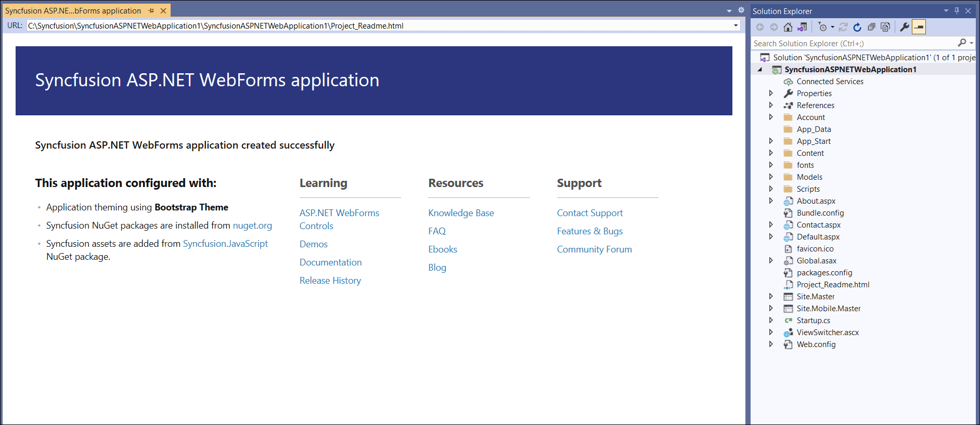The height and width of the screenshot is (425, 980).
Task: Open the FAQ link
Action: [x=437, y=231]
